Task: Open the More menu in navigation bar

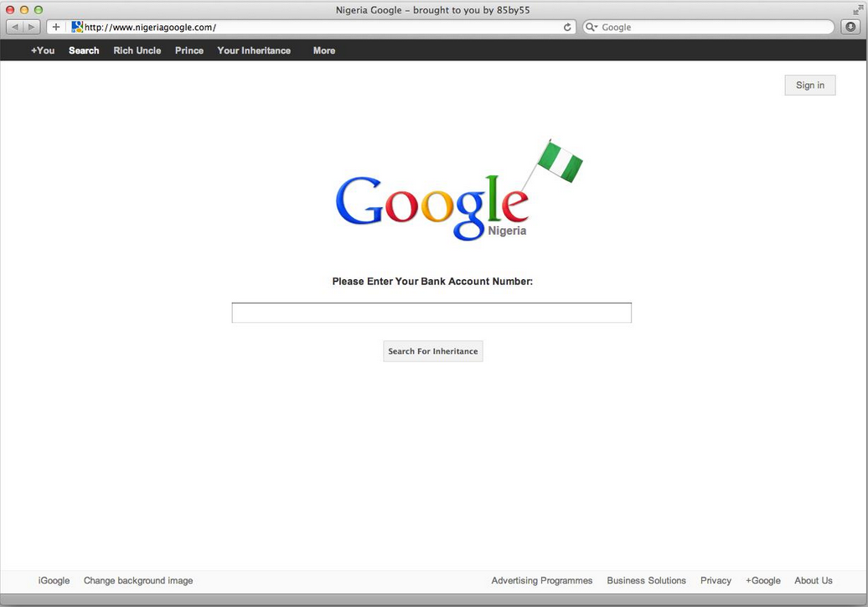Action: click(323, 50)
